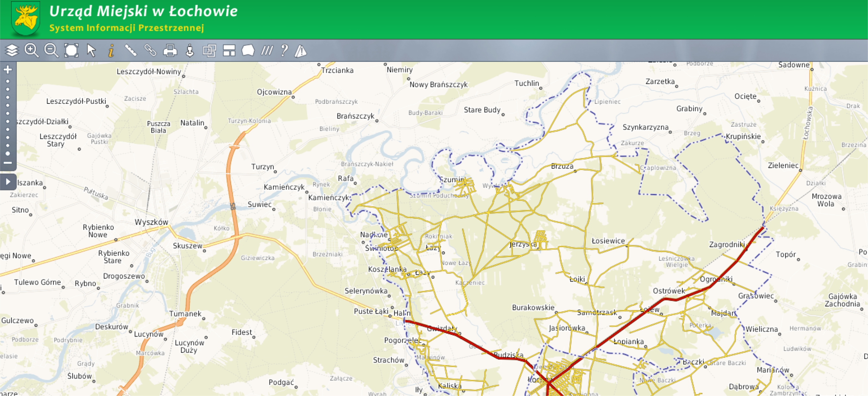The height and width of the screenshot is (396, 868).
Task: Click the triple slash toolbar icon
Action: (267, 51)
